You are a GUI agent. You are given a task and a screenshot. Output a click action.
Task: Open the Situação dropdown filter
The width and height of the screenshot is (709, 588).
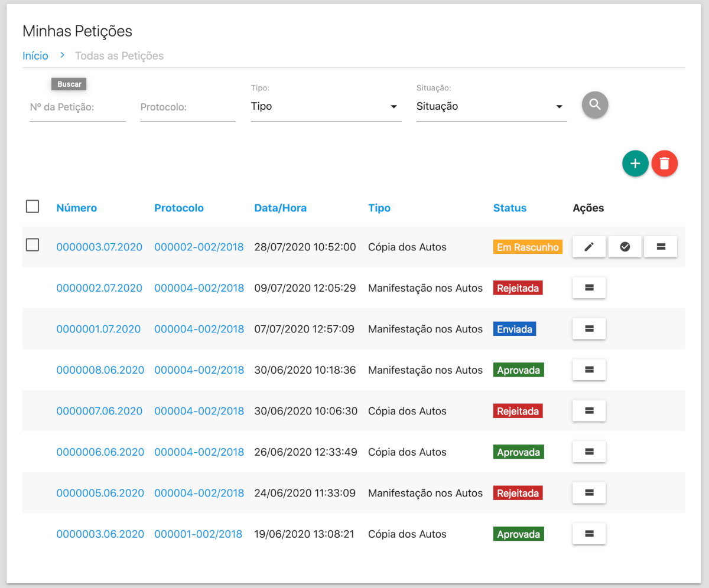pyautogui.click(x=492, y=107)
